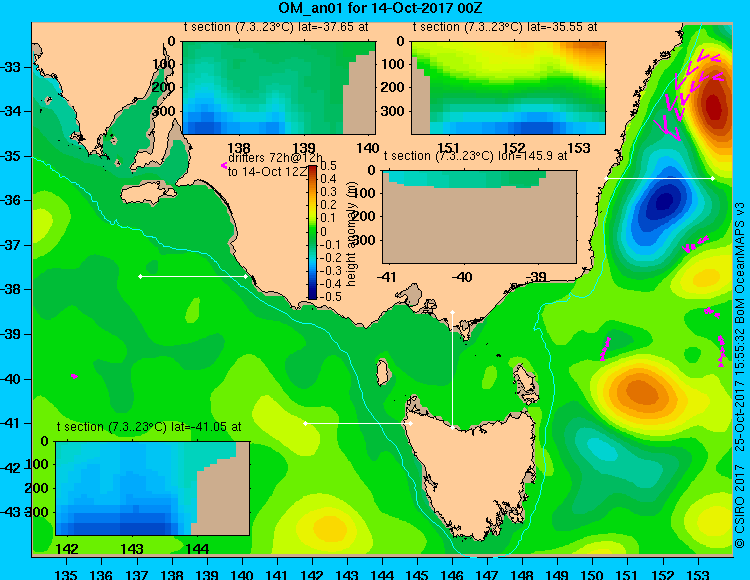The width and height of the screenshot is (750, 580).
Task: Click Kangaroo Island on the map
Action: coord(148,194)
